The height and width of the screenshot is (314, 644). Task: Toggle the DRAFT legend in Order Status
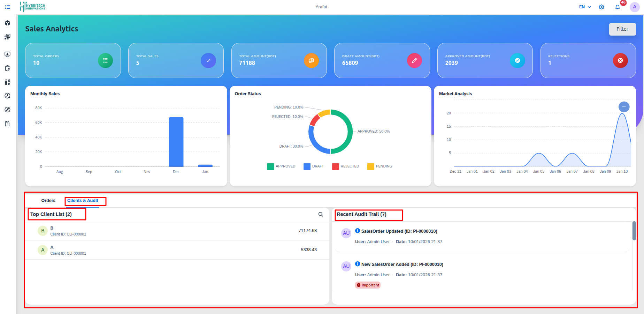[314, 166]
